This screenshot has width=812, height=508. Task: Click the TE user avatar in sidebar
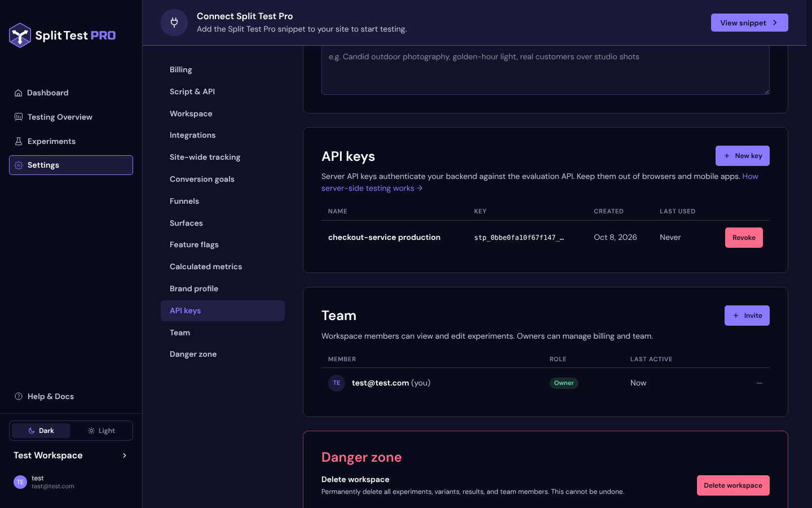[x=20, y=482]
